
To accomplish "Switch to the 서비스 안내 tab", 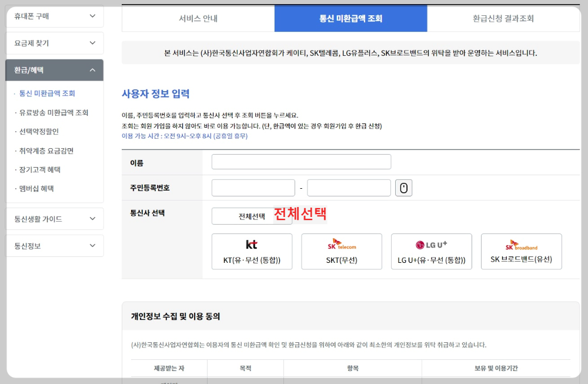I will 196,18.
